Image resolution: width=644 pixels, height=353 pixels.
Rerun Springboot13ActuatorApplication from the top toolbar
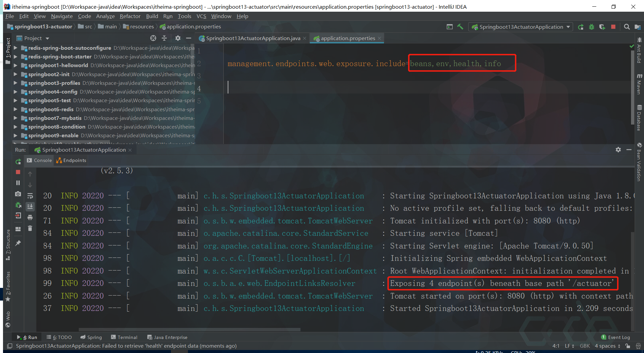pos(581,27)
